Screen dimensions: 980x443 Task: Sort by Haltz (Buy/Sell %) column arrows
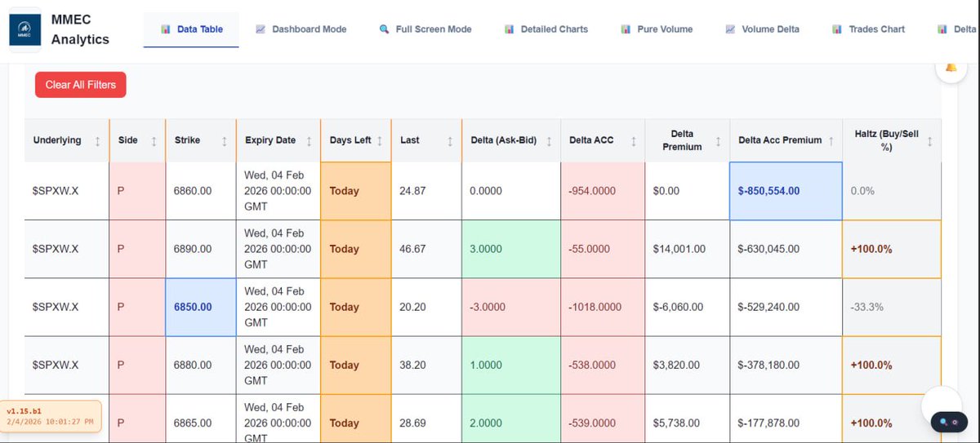point(929,140)
